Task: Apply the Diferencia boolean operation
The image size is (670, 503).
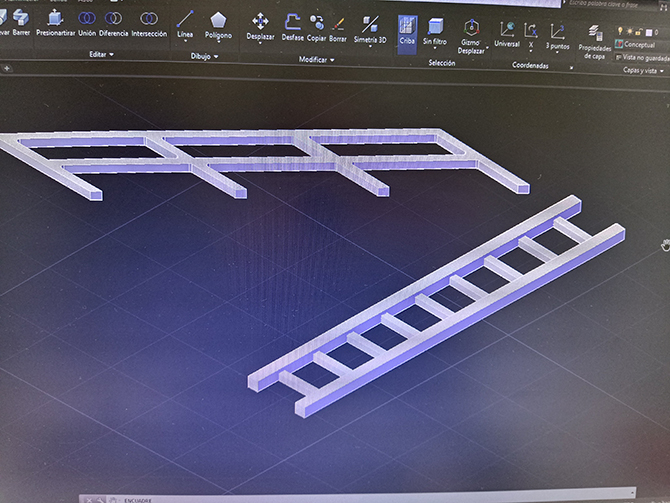Action: [x=114, y=23]
